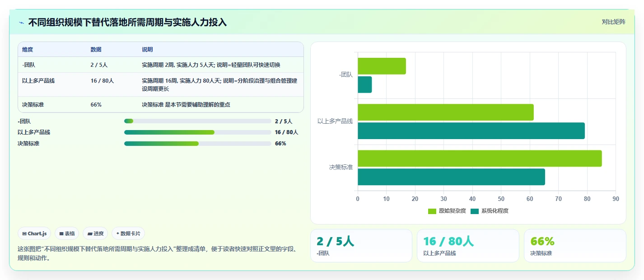Click the caption paragraph starting 这张图把
Image resolution: width=644 pixels, height=280 pixels.
point(157,254)
